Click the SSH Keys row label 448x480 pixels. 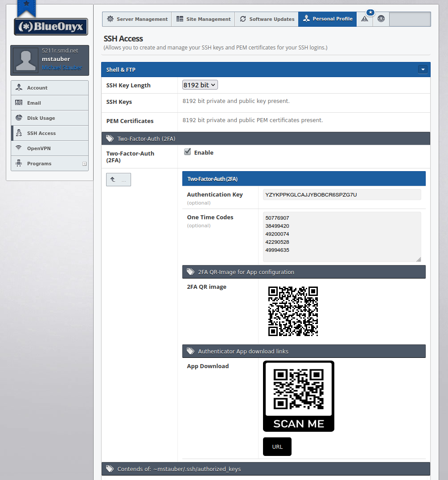pos(119,102)
